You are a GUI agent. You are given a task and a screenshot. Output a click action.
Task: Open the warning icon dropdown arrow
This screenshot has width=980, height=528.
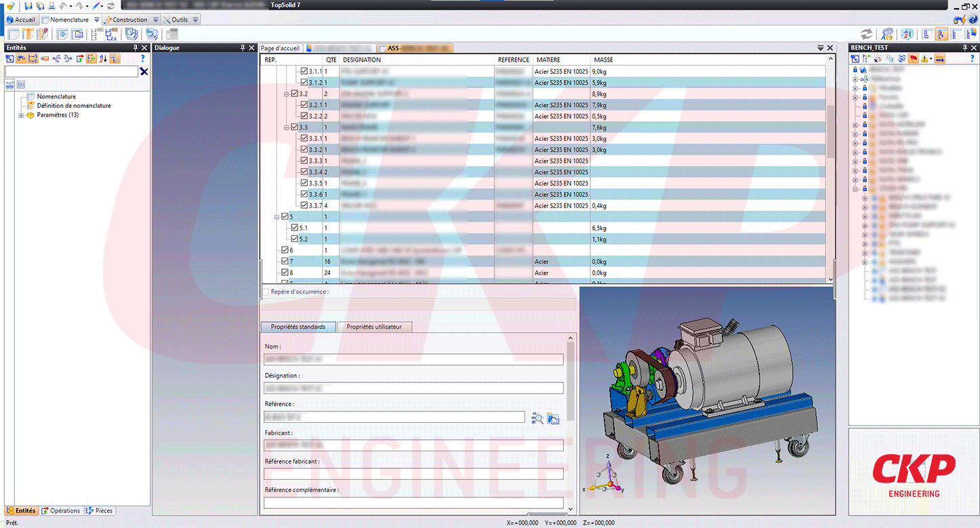point(931,59)
